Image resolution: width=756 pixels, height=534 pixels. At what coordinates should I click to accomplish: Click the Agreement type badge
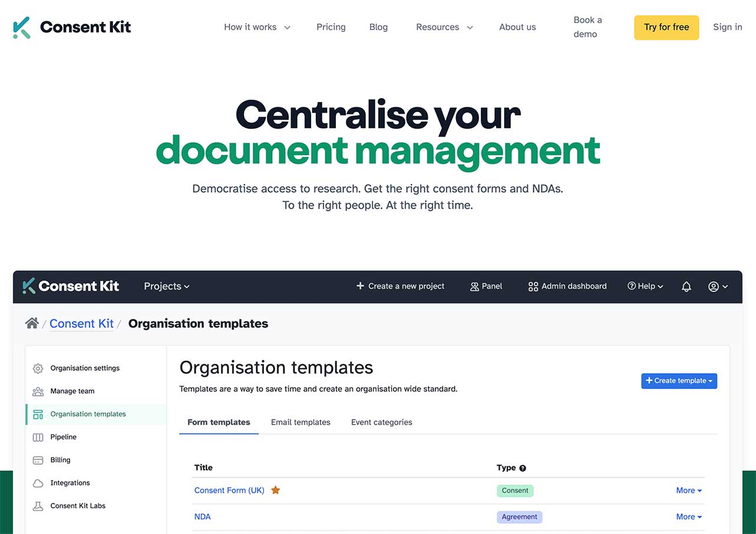pos(519,517)
